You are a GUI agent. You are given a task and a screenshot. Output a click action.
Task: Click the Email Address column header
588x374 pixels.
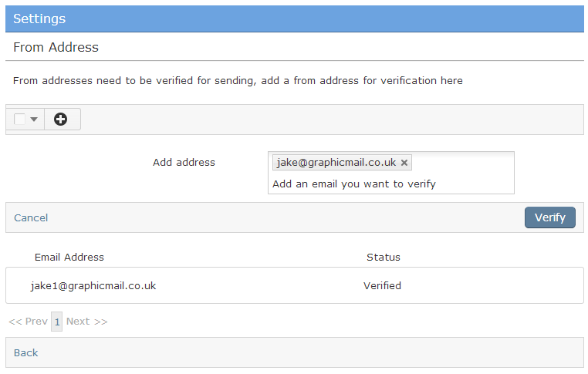tap(69, 257)
